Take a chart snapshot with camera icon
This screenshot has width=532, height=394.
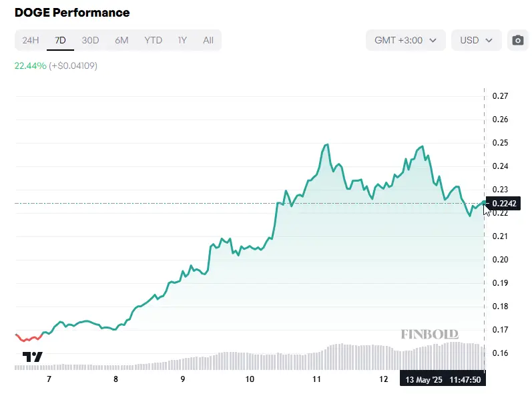(518, 40)
